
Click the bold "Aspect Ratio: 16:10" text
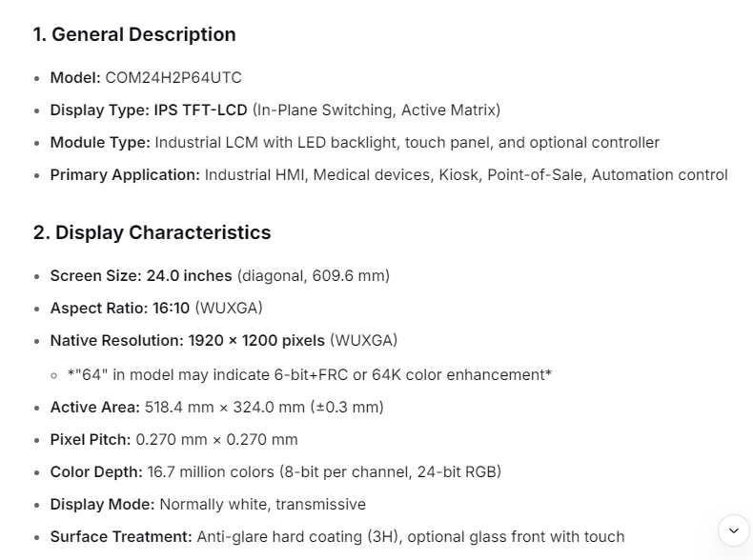120,308
